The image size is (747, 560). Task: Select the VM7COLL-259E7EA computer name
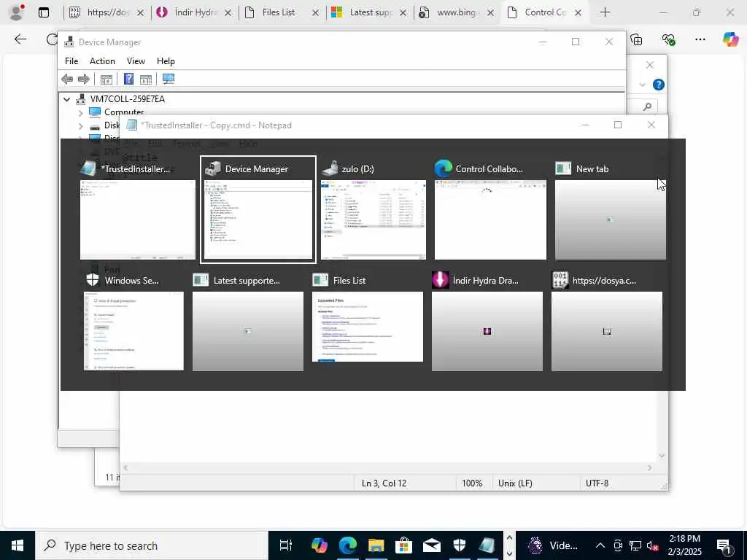(128, 99)
